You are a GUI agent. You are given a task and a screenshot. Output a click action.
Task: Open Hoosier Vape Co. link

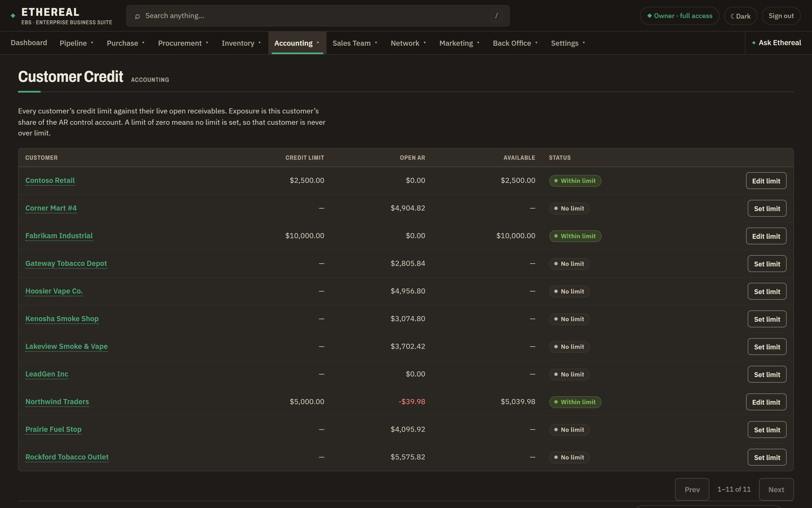tap(54, 291)
